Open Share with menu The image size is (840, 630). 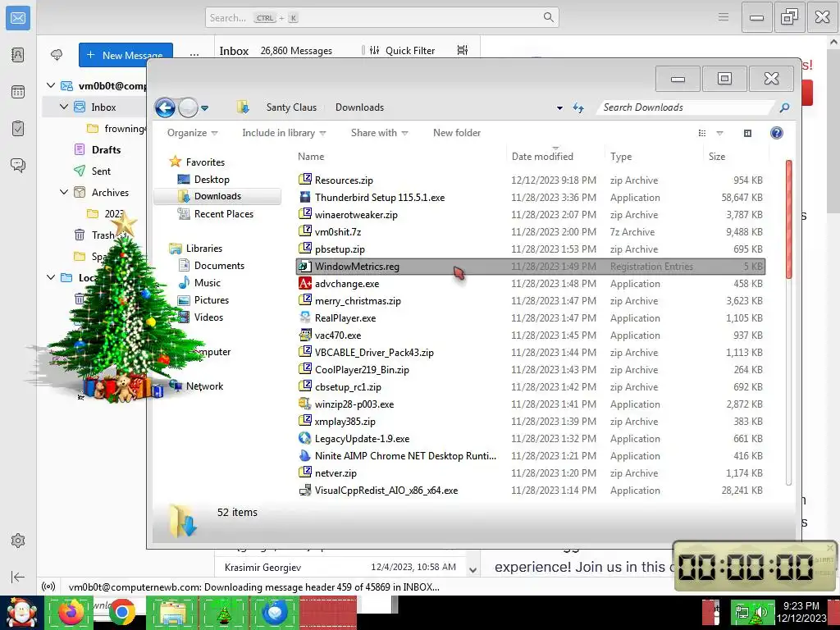click(x=379, y=133)
